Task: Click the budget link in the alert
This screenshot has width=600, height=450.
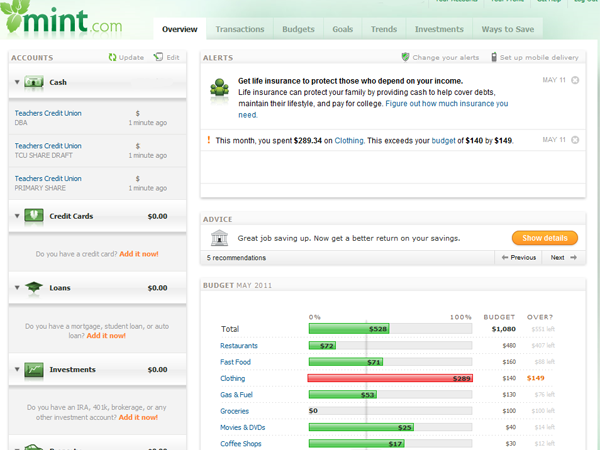Action: coord(443,140)
